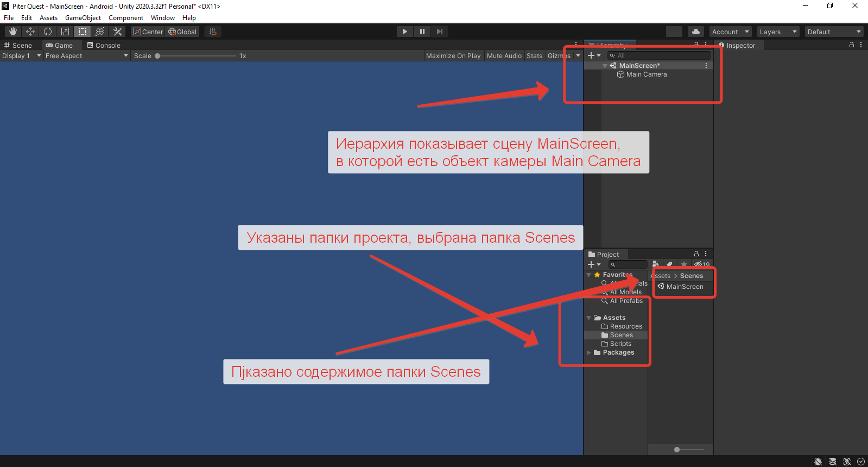Open custom editor tools
868x467 pixels.
click(x=117, y=31)
